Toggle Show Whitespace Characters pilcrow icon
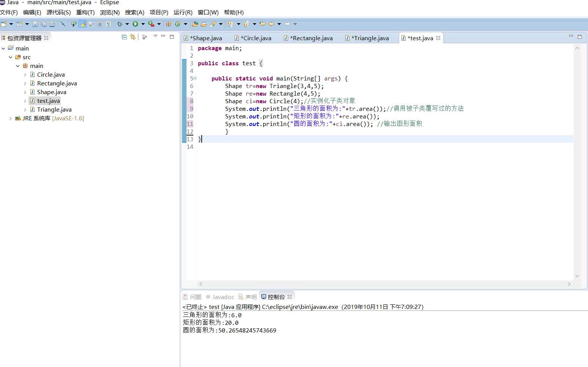Viewport: 588px width, 367px height. click(108, 24)
